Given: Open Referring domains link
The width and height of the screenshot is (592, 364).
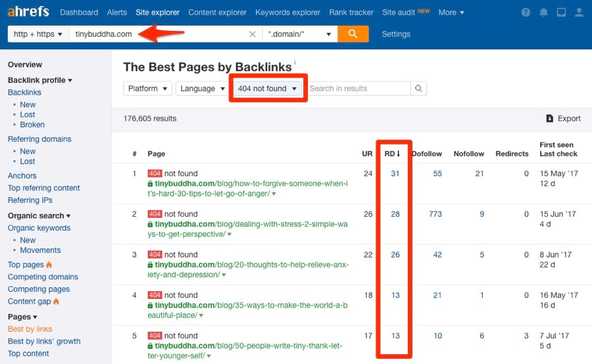Looking at the screenshot, I should [39, 139].
